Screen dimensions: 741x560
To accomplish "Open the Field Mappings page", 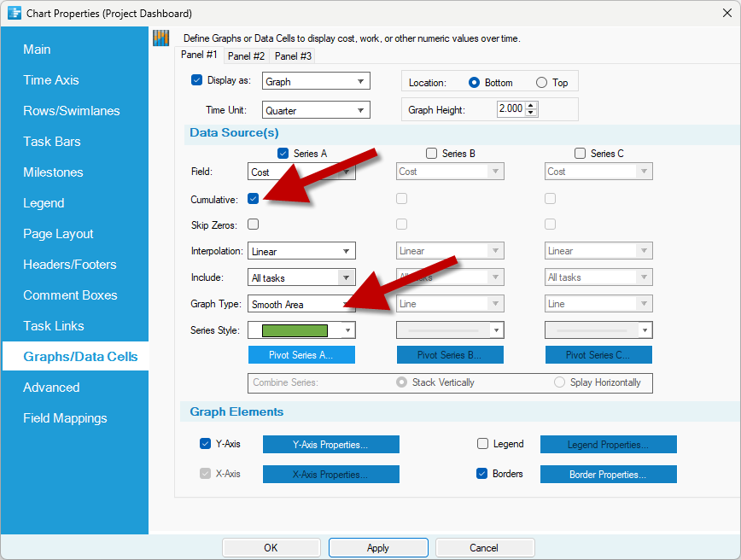I will [65, 417].
